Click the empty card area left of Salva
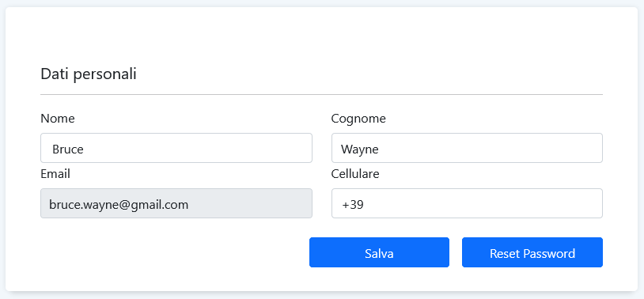644x299 pixels. click(x=172, y=252)
